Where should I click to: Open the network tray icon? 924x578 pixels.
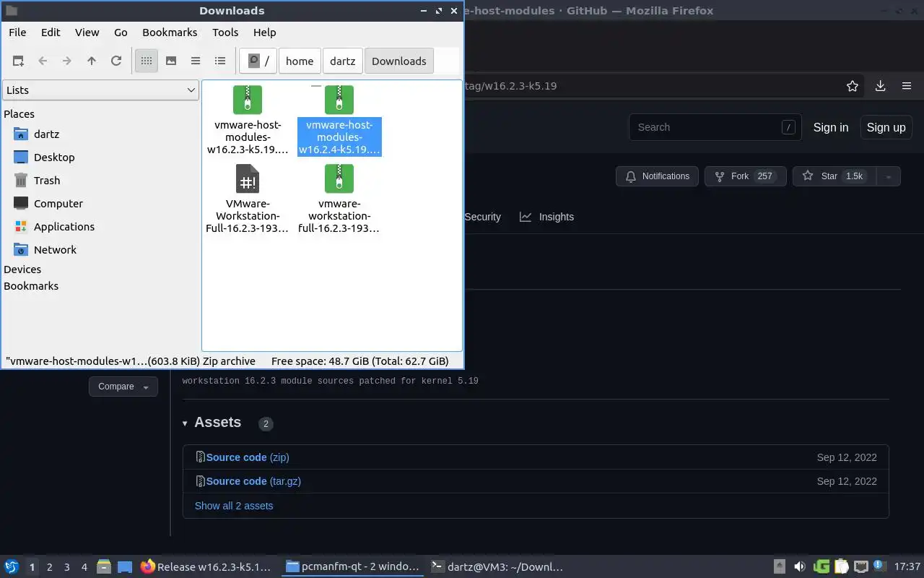tap(861, 567)
